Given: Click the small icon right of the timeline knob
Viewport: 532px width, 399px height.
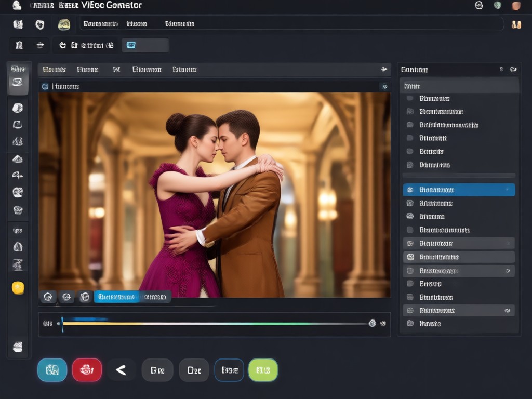Looking at the screenshot, I should (383, 323).
